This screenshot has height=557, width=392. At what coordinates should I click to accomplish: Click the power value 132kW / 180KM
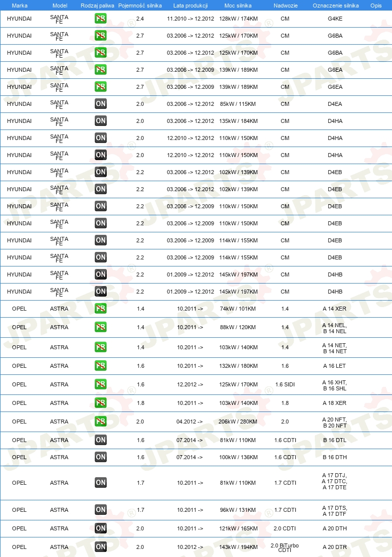(x=239, y=366)
